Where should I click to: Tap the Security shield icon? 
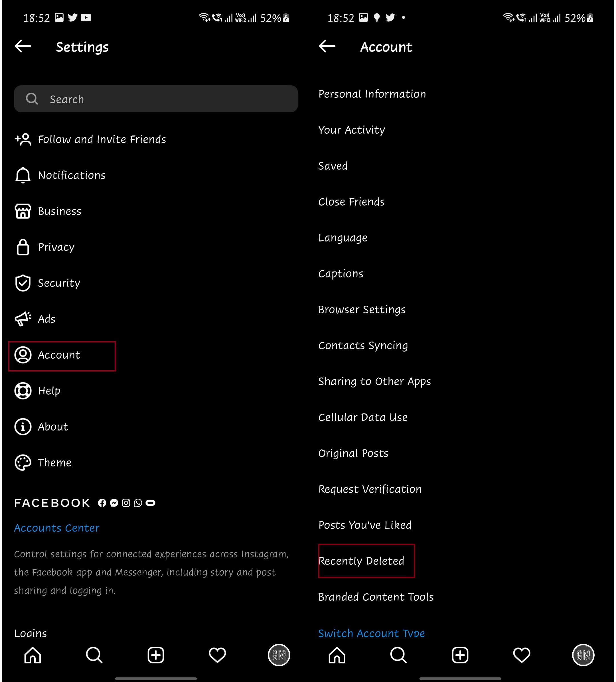point(23,283)
